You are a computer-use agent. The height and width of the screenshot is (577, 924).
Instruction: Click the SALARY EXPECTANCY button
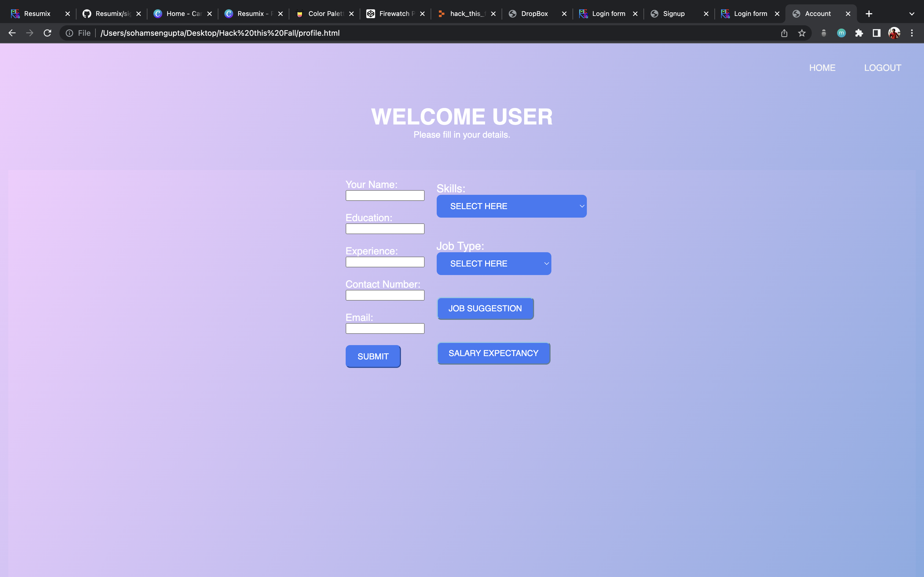pos(493,353)
